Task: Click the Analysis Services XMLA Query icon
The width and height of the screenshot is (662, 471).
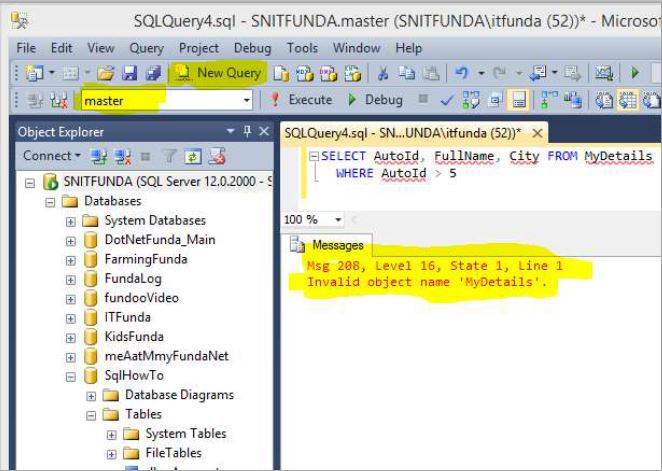Action: click(353, 73)
